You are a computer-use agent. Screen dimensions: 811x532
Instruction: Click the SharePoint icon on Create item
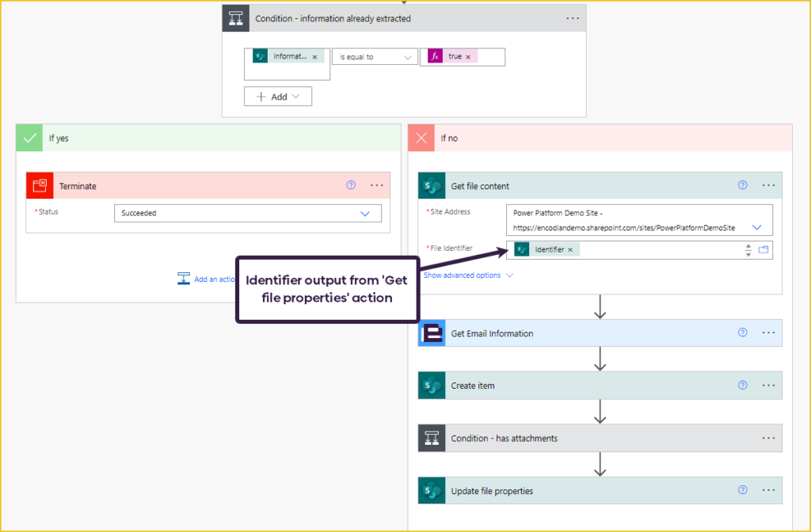pyautogui.click(x=432, y=386)
